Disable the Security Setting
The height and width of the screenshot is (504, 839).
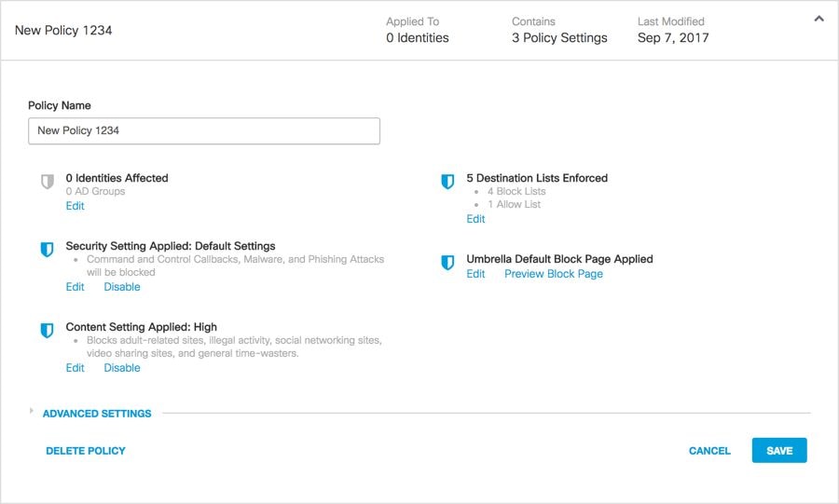click(122, 287)
